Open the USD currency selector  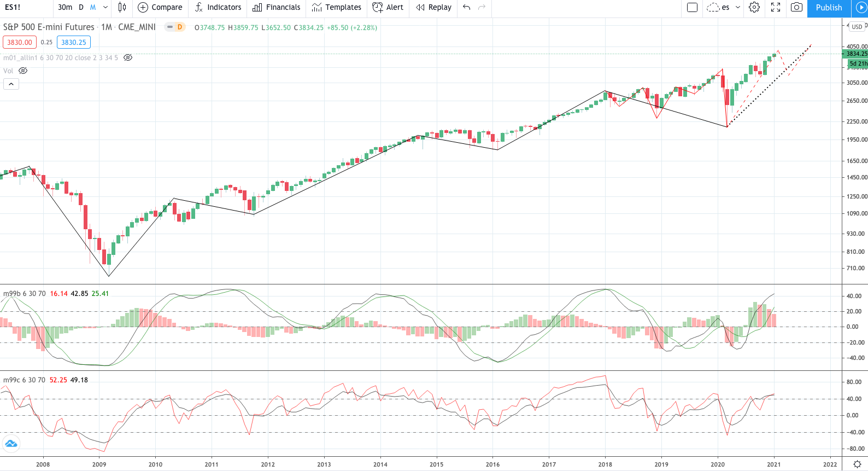(857, 26)
